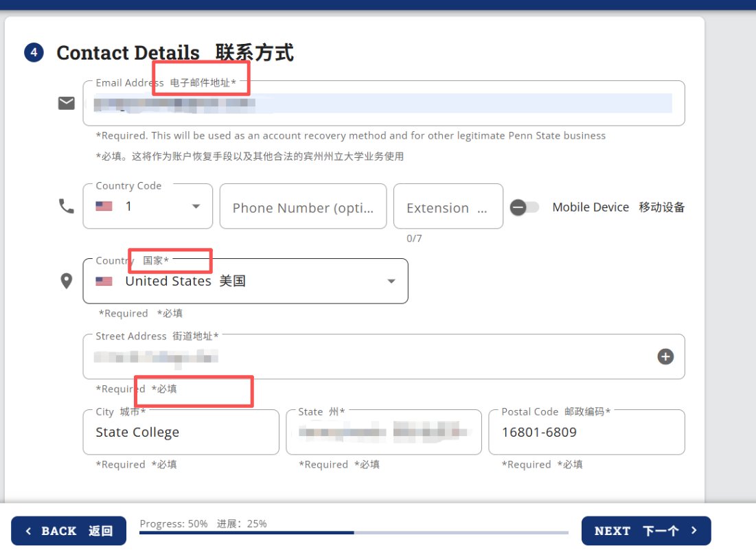Viewport: 756px width, 557px height.
Task: Click the US flag in Country field
Action: (104, 281)
